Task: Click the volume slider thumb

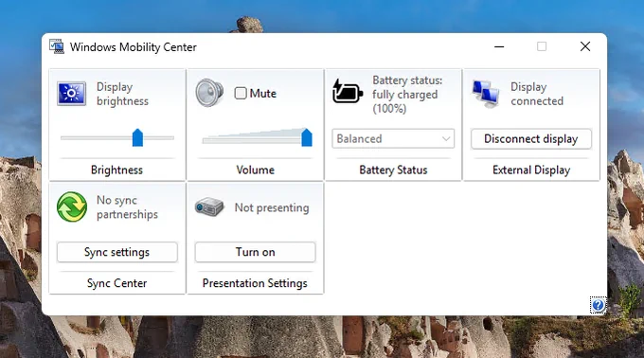Action: (307, 137)
